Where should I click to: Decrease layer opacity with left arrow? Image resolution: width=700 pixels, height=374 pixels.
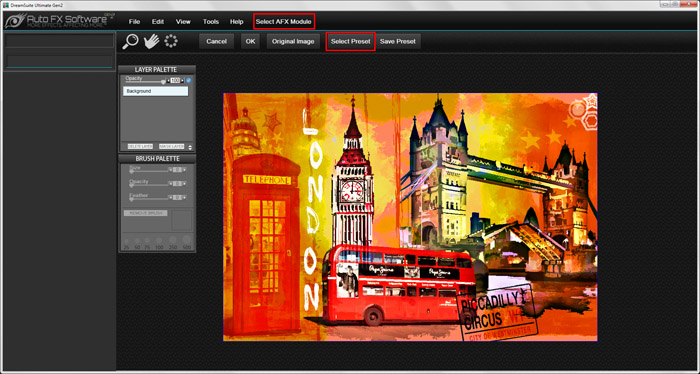(168, 81)
